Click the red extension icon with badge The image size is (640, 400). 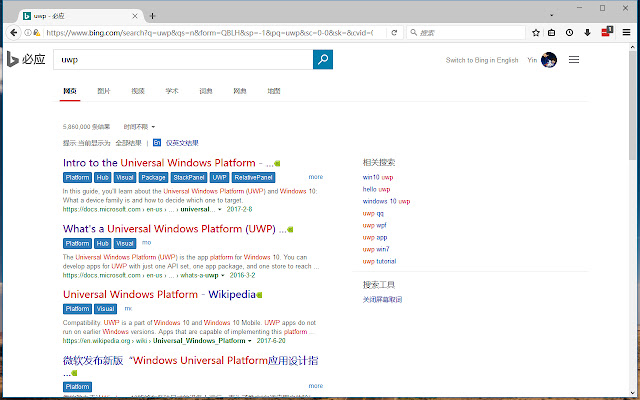(607, 31)
